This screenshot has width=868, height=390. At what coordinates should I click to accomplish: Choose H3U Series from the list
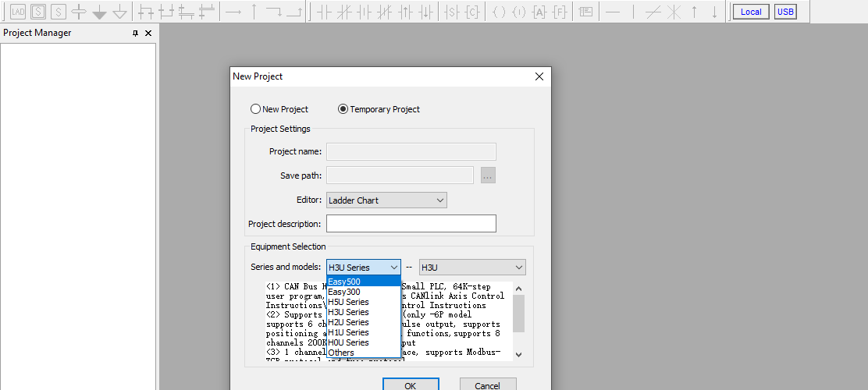click(x=364, y=312)
